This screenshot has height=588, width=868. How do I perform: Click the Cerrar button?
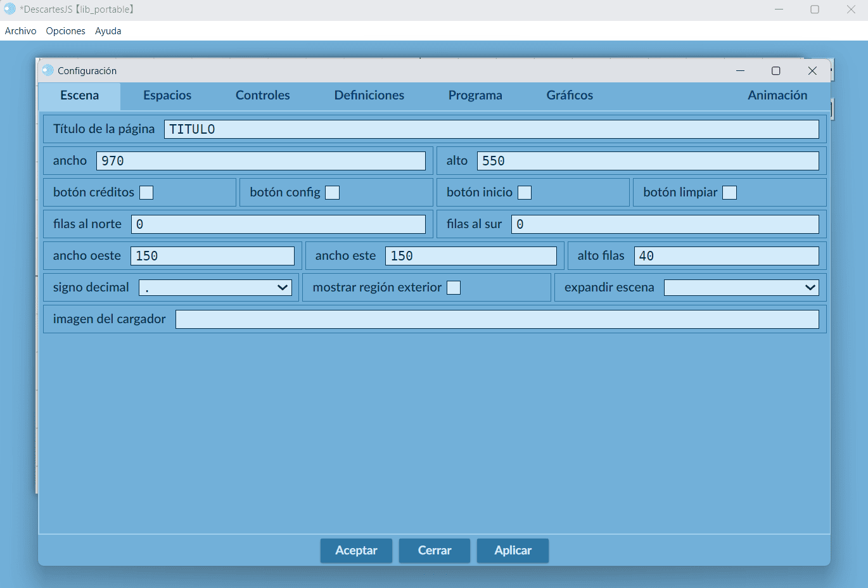click(435, 551)
